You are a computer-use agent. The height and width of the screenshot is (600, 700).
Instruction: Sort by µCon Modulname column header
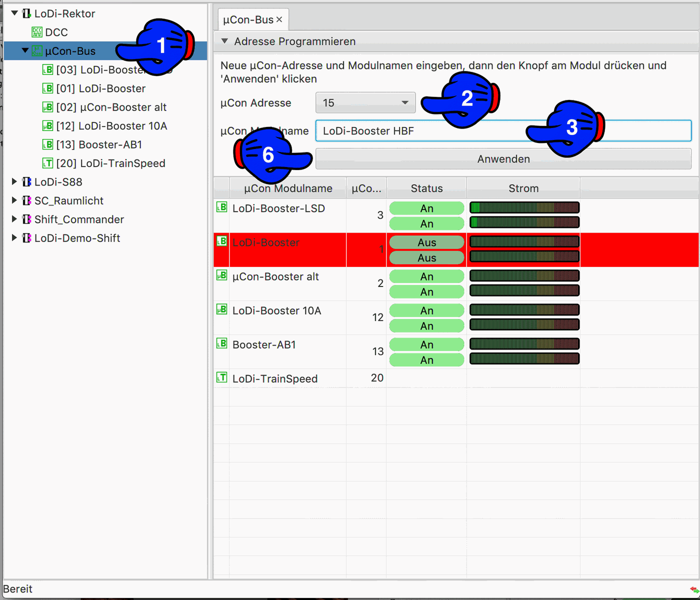[x=288, y=188]
